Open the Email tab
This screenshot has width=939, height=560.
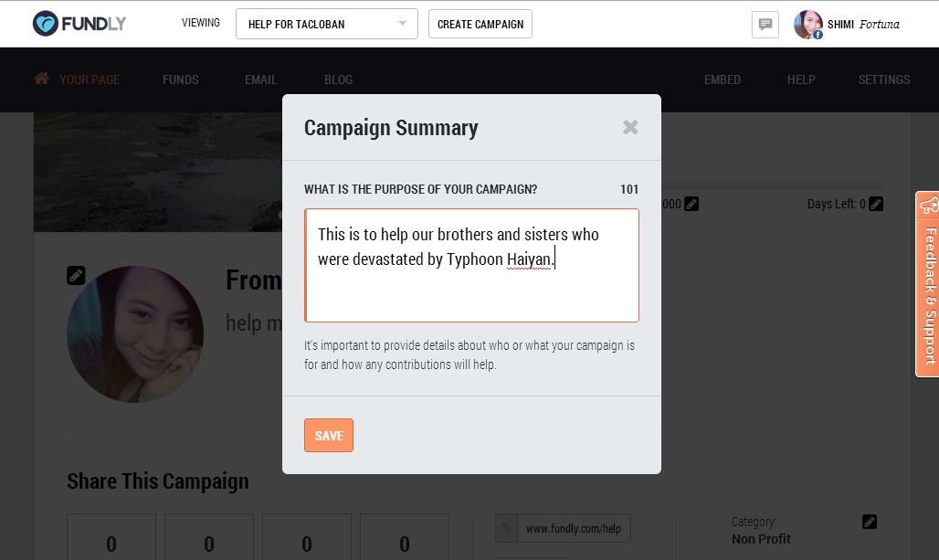click(260, 79)
